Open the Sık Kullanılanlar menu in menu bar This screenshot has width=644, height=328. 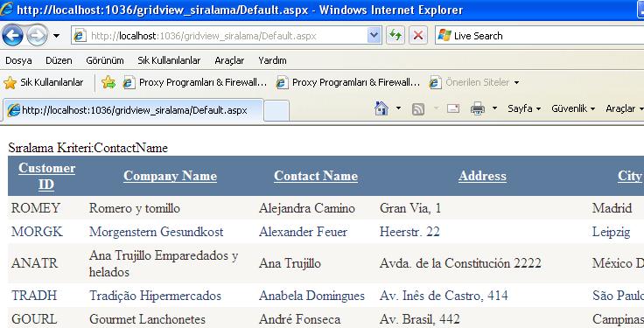pos(169,60)
